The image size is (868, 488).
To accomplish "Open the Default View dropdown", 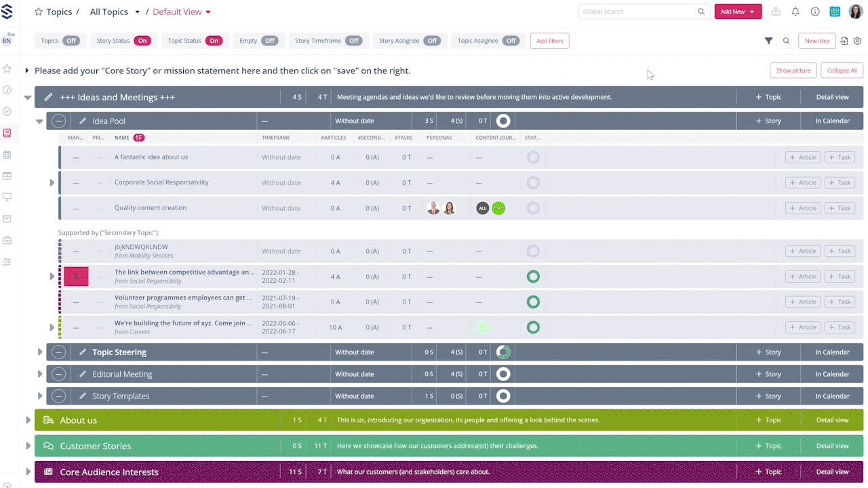I will [x=182, y=12].
